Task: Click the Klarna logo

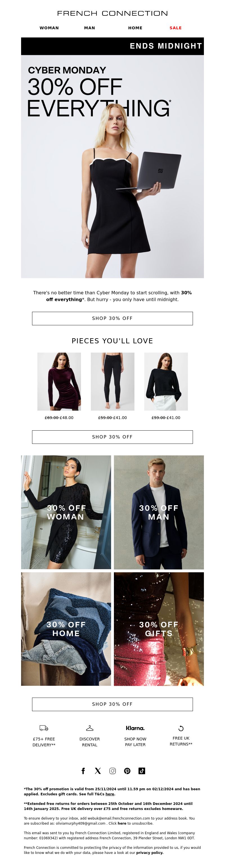Action: coord(135,728)
